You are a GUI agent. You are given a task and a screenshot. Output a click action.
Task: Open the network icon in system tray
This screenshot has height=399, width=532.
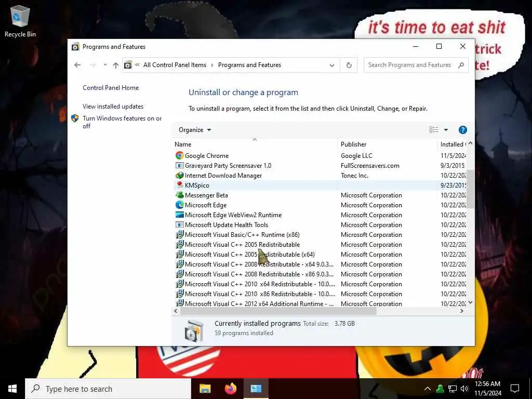coord(453,389)
